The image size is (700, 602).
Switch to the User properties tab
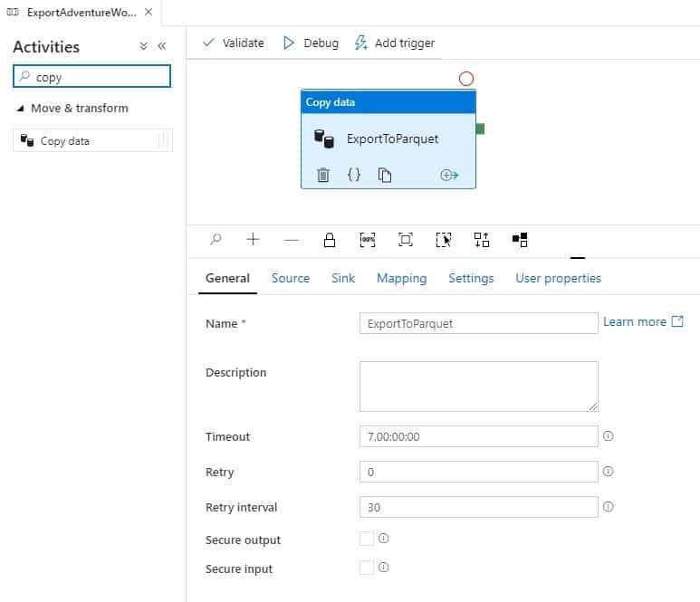pos(558,279)
